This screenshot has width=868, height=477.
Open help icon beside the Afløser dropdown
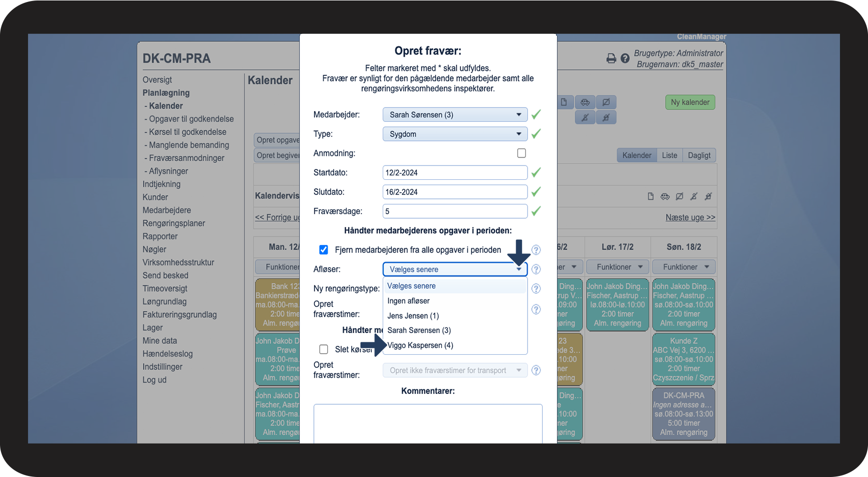click(536, 269)
